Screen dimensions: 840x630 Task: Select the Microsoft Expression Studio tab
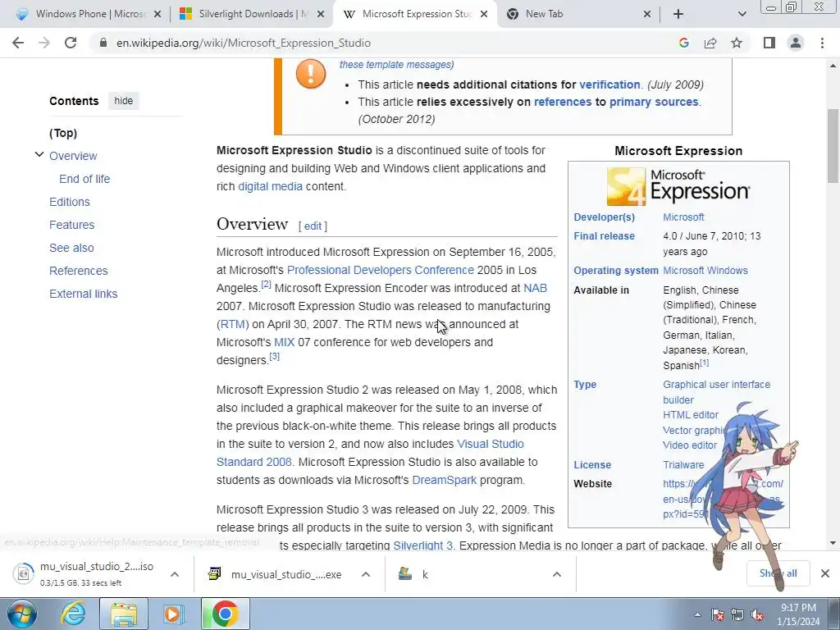point(415,14)
